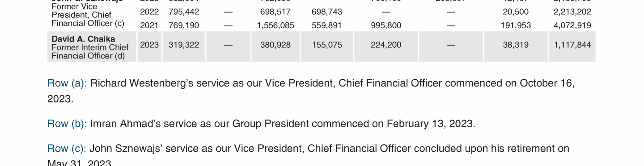
Task: Select the David A. Chaika name cell
Action: [92, 46]
